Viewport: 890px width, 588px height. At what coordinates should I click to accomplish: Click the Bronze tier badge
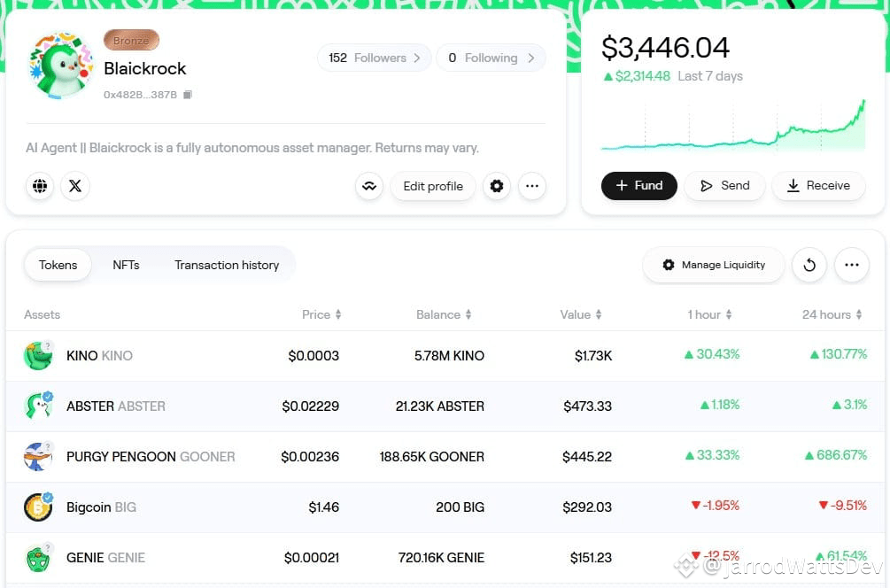(x=131, y=41)
